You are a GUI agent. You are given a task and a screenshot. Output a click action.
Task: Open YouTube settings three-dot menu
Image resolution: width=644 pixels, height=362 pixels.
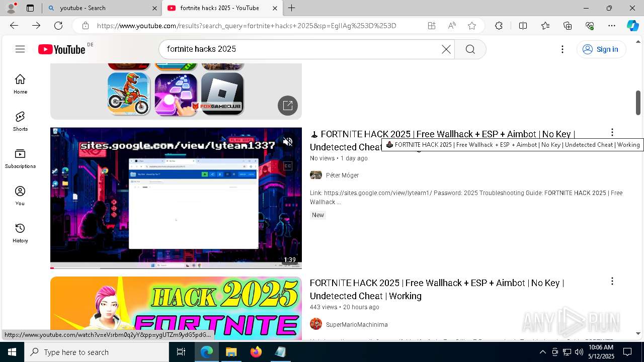562,49
